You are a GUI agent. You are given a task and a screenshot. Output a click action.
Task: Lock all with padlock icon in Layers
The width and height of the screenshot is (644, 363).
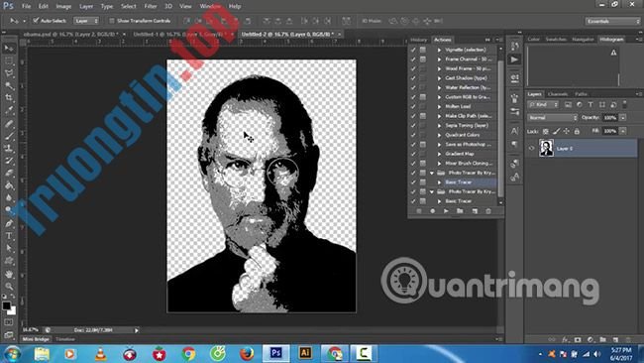(x=577, y=131)
